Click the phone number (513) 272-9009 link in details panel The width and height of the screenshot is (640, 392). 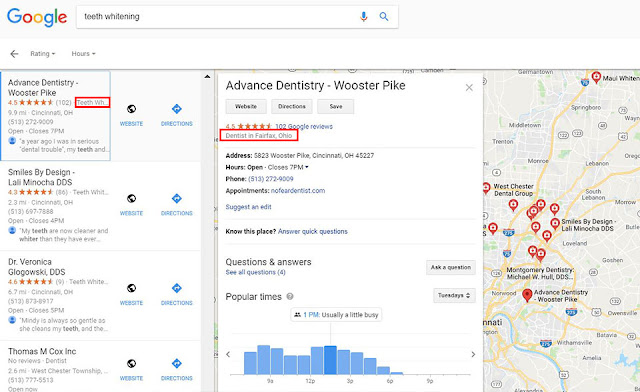[x=271, y=179]
